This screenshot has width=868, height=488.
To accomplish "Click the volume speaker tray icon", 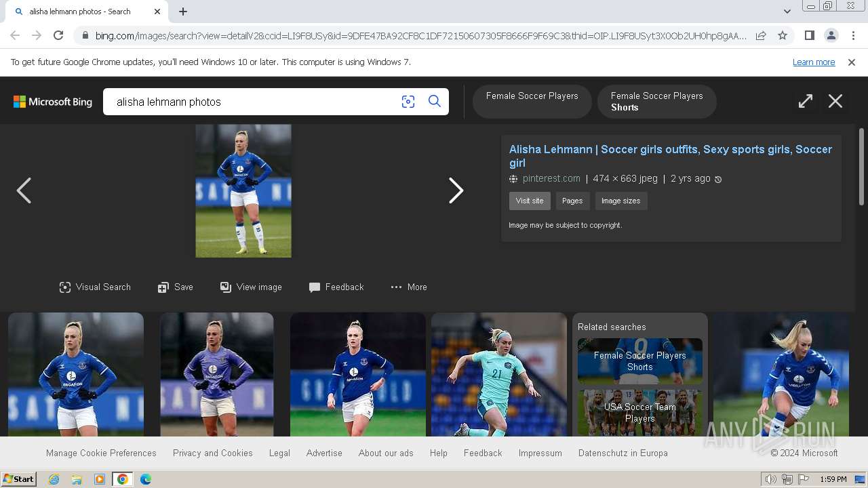I will click(770, 479).
